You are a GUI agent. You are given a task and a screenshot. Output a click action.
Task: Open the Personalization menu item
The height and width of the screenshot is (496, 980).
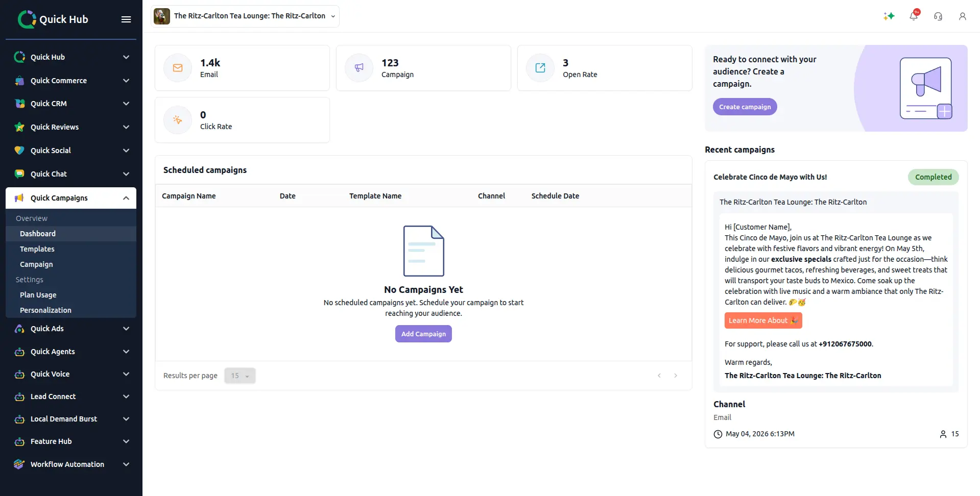71,310
